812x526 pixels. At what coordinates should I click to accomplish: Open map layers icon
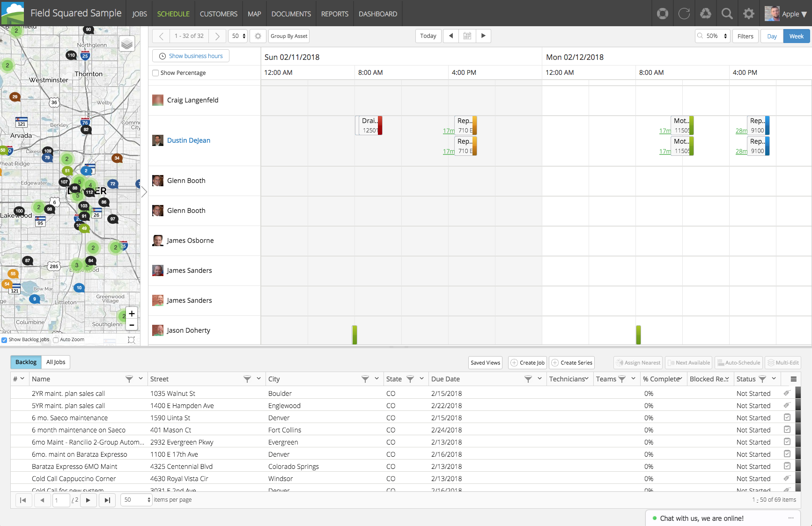pyautogui.click(x=127, y=44)
